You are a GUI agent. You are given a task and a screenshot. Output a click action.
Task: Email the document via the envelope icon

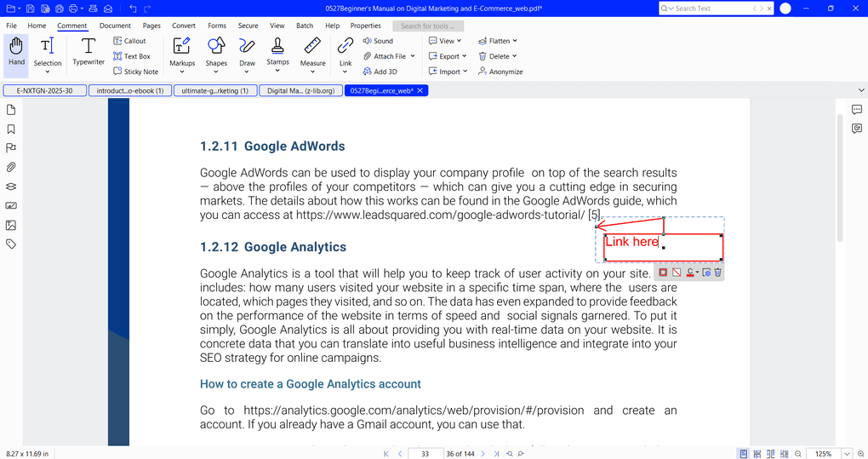[x=108, y=9]
